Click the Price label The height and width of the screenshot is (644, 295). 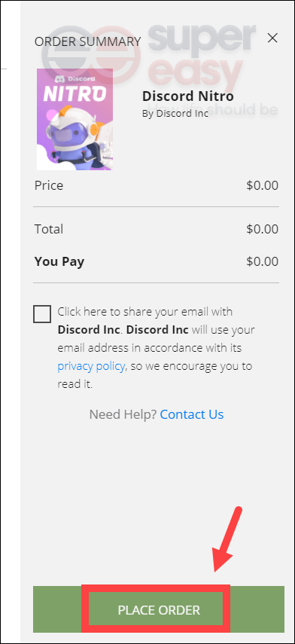(x=49, y=185)
